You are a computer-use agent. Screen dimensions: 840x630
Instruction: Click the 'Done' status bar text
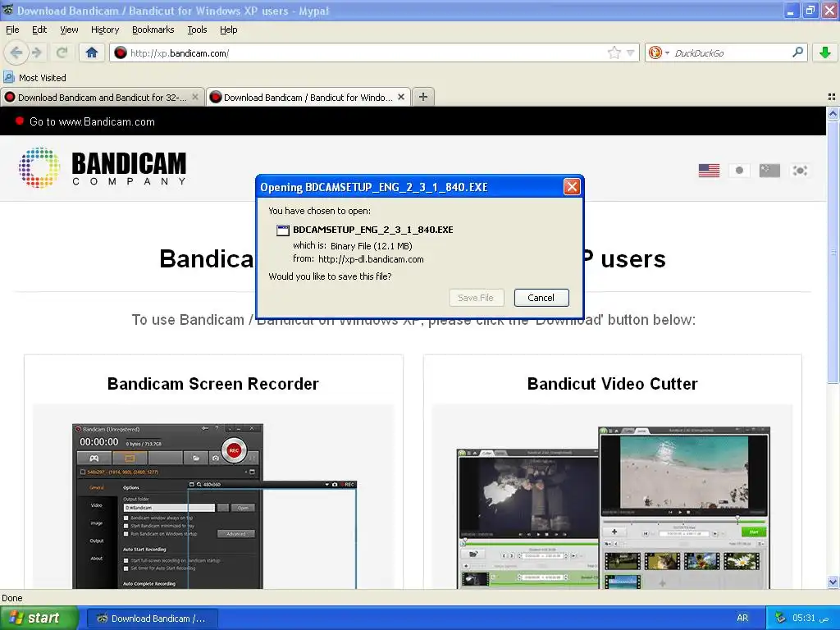point(12,598)
